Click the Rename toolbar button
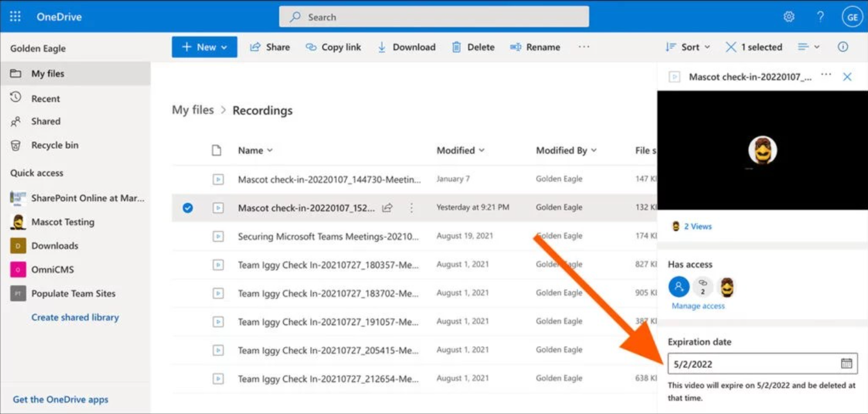Image resolution: width=868 pixels, height=414 pixels. [535, 47]
